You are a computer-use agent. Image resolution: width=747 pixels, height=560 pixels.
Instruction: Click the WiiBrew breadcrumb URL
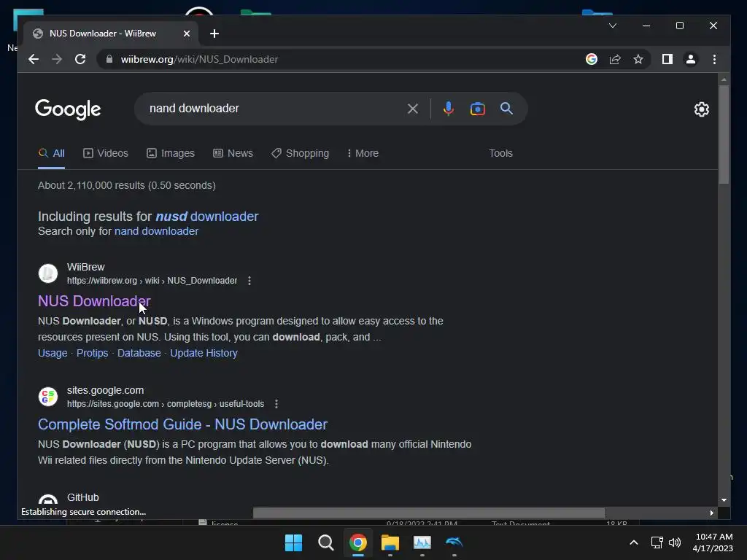pyautogui.click(x=152, y=281)
